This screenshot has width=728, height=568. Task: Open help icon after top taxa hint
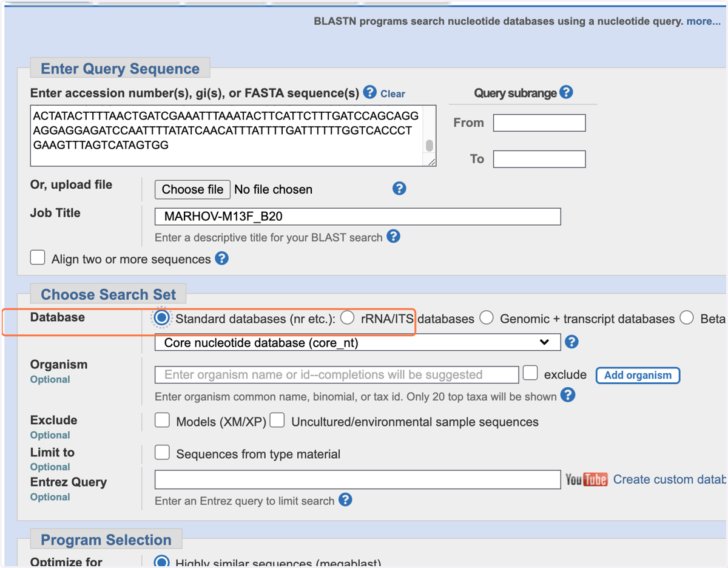point(568,395)
